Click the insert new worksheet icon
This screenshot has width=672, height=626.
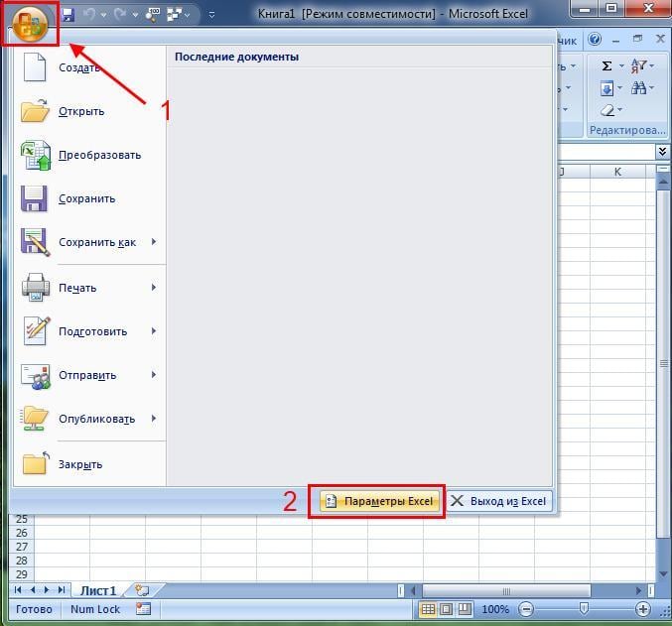pos(142,589)
